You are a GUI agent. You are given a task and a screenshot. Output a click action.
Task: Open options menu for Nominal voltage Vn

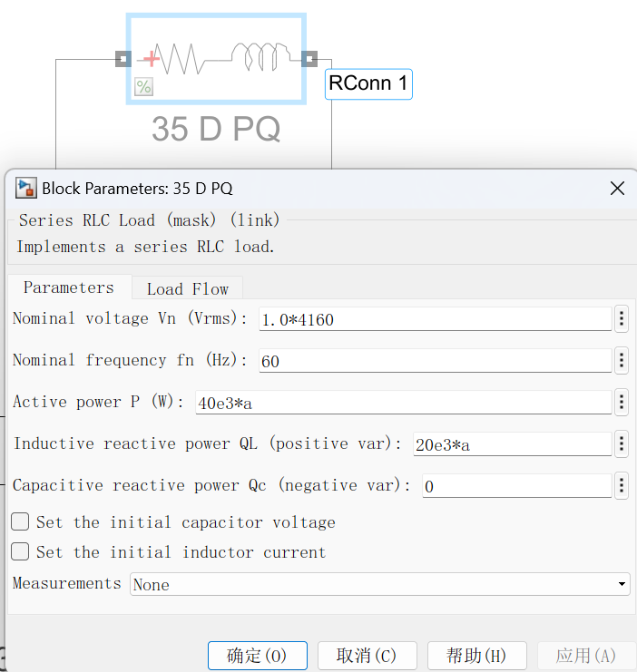(x=622, y=318)
